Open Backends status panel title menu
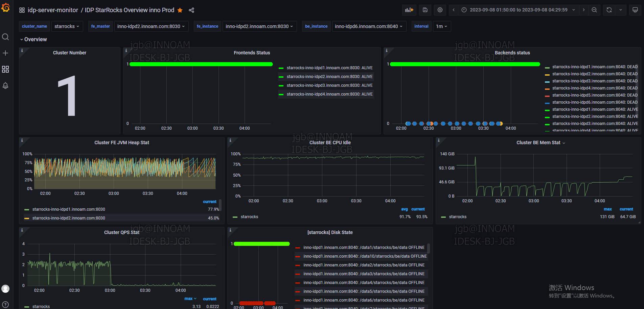 (512, 53)
